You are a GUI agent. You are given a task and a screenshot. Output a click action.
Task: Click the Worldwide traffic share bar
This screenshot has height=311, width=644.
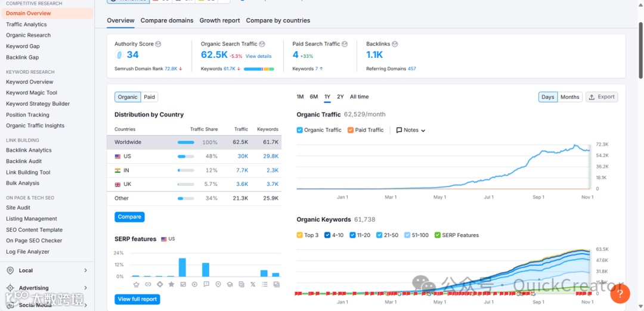pos(185,142)
